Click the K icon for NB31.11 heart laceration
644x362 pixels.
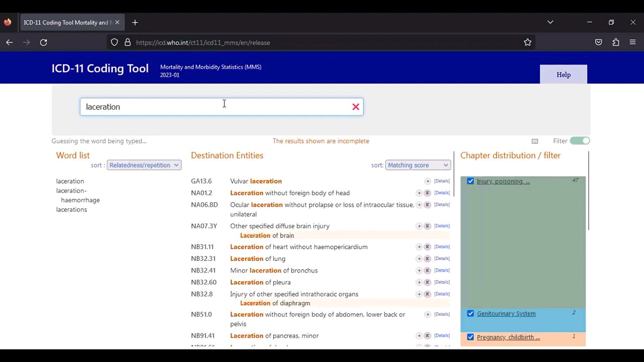pos(428,247)
